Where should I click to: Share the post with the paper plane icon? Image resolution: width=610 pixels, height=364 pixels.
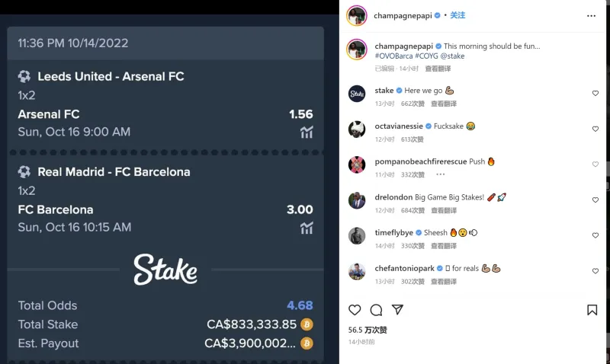[397, 310]
